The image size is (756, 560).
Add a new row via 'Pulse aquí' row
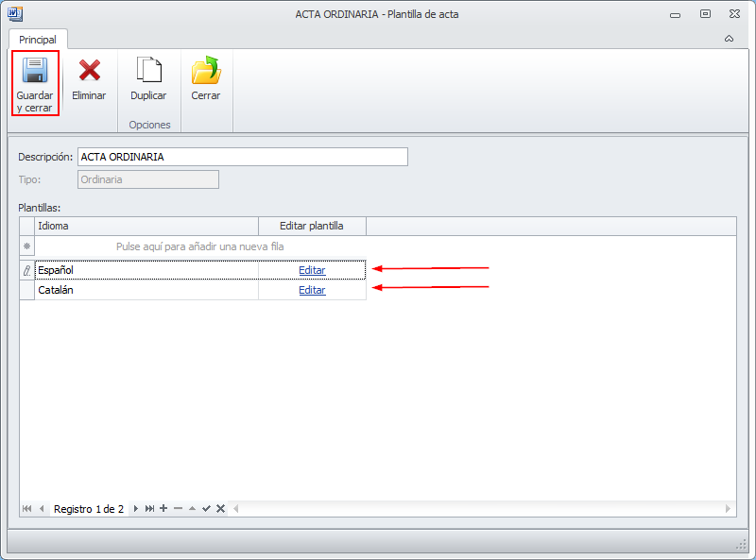[x=200, y=246]
